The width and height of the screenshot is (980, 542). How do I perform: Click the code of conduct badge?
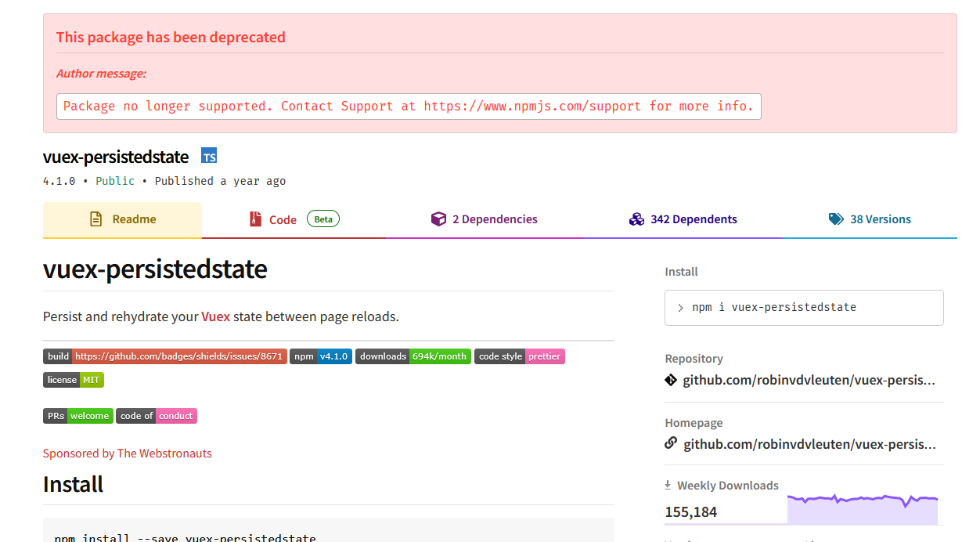157,416
